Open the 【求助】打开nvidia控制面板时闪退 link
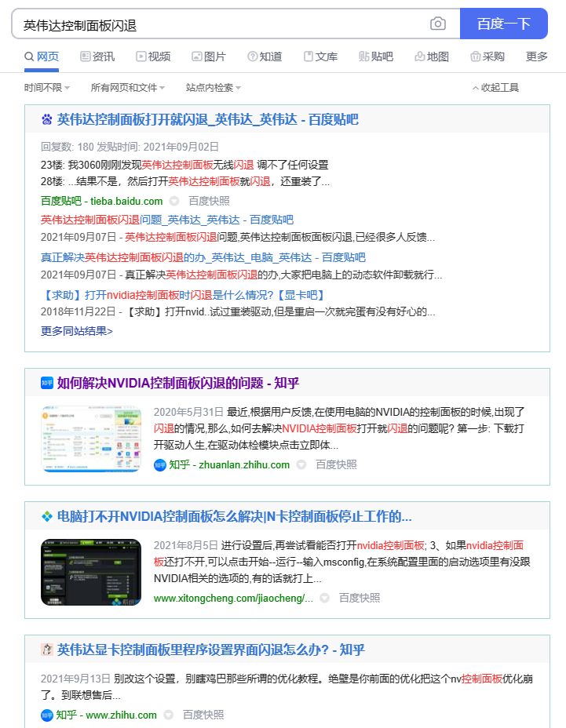This screenshot has width=566, height=728. 184,295
